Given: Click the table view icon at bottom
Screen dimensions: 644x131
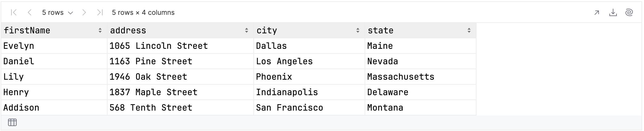Looking at the screenshot, I should click(x=12, y=122).
